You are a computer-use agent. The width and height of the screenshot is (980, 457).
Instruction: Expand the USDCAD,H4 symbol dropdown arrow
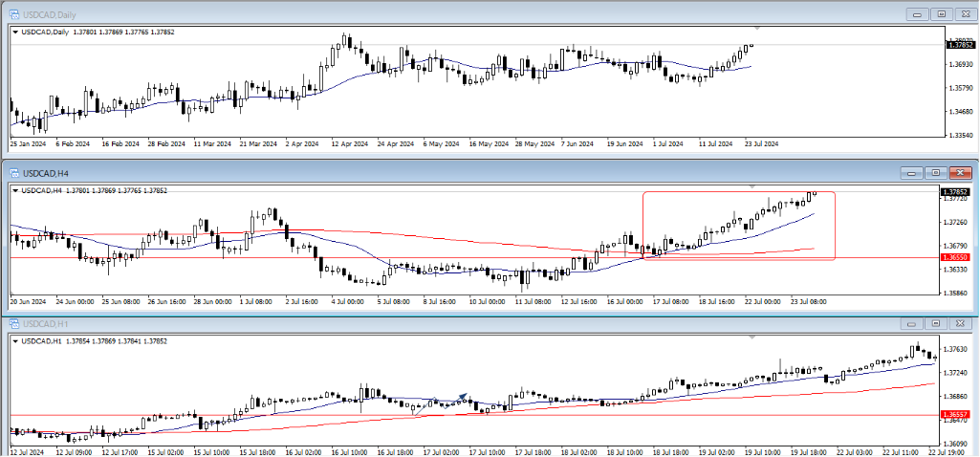coord(15,190)
